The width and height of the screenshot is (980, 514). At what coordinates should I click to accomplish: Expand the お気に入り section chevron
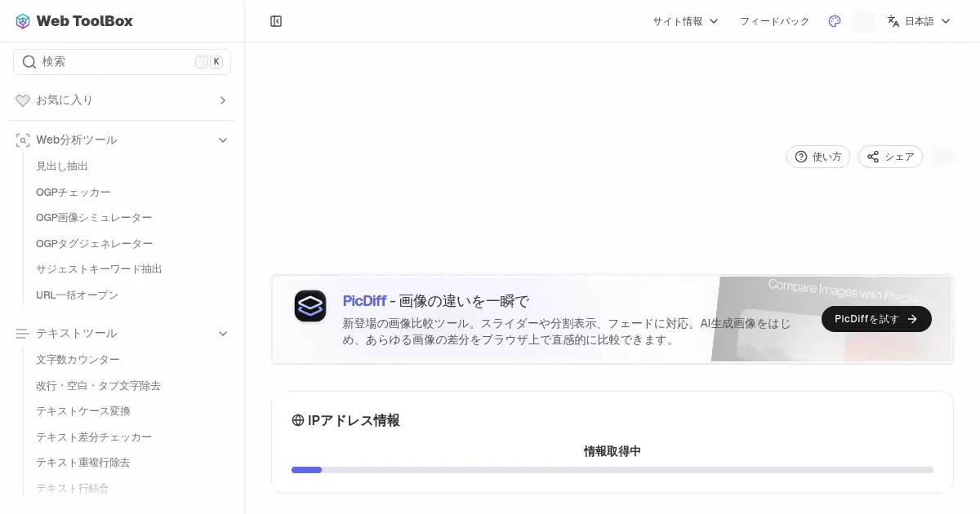[x=223, y=100]
